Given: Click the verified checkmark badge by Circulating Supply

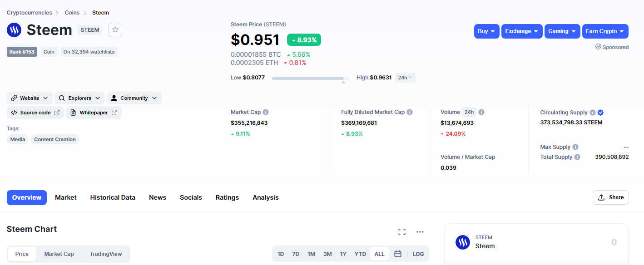Looking at the screenshot, I should (600, 113).
